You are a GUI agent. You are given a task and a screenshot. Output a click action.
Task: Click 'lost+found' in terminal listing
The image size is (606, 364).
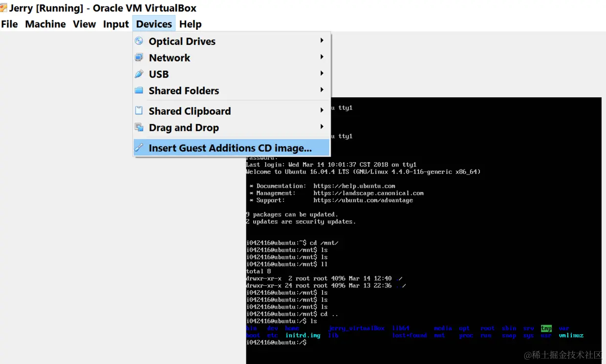[410, 336]
